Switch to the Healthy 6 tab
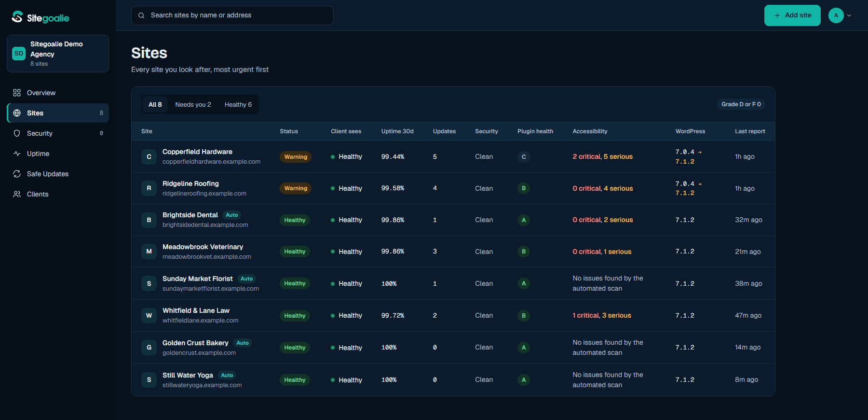This screenshot has height=420, width=868. (238, 104)
